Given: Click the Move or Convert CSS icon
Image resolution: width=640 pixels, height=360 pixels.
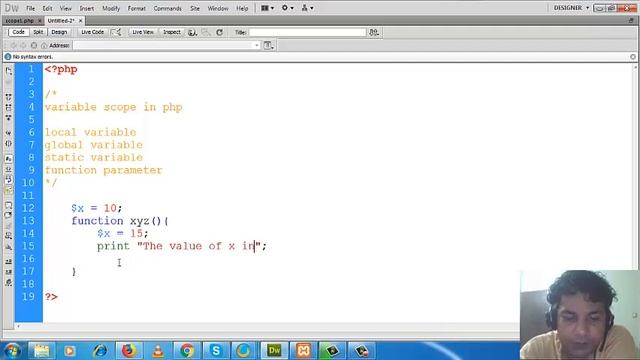Looking at the screenshot, I should [x=9, y=247].
